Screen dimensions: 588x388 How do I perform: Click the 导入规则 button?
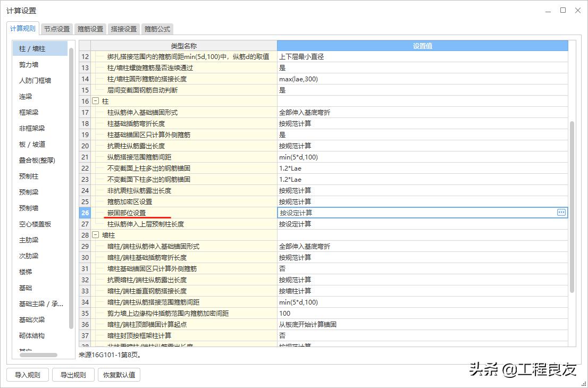tap(27, 374)
